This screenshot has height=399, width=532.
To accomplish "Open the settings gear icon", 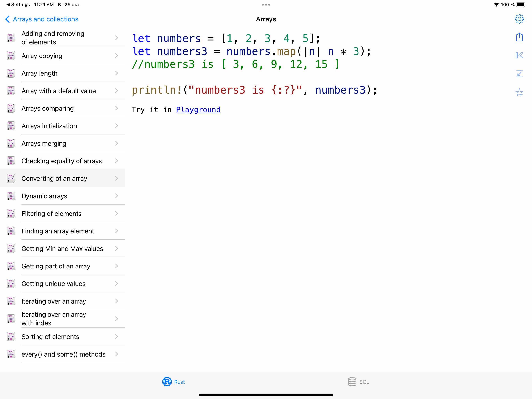I will coord(519,19).
